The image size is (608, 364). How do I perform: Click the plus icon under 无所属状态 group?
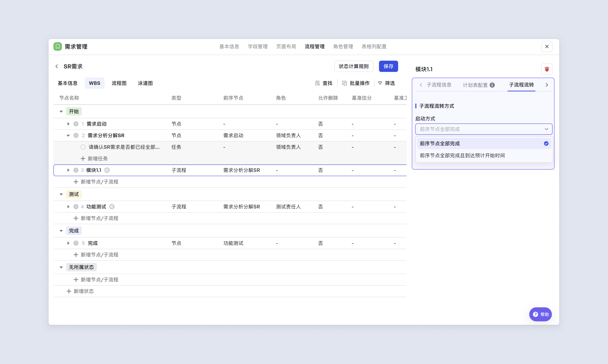pyautogui.click(x=76, y=280)
